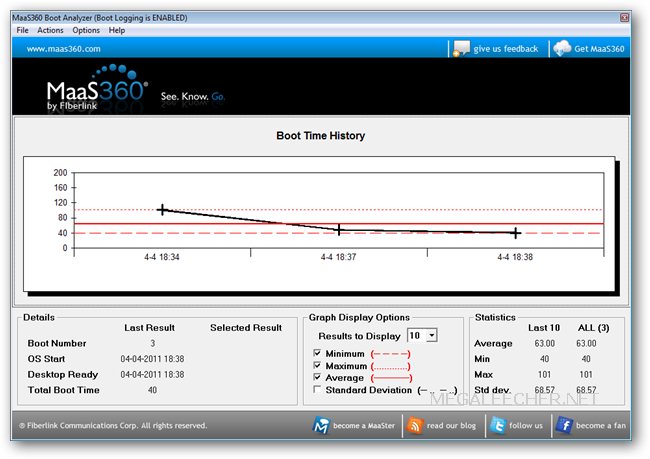650x459 pixels.
Task: Click the Get MaaS360 link
Action: 599,49
